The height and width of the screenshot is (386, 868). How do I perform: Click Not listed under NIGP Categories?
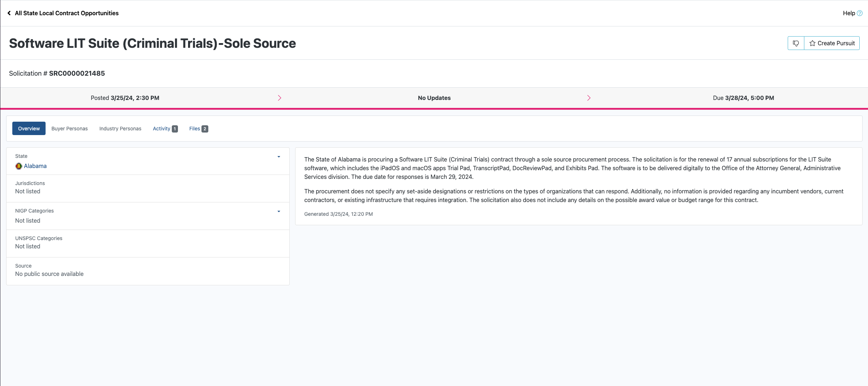tap(27, 221)
